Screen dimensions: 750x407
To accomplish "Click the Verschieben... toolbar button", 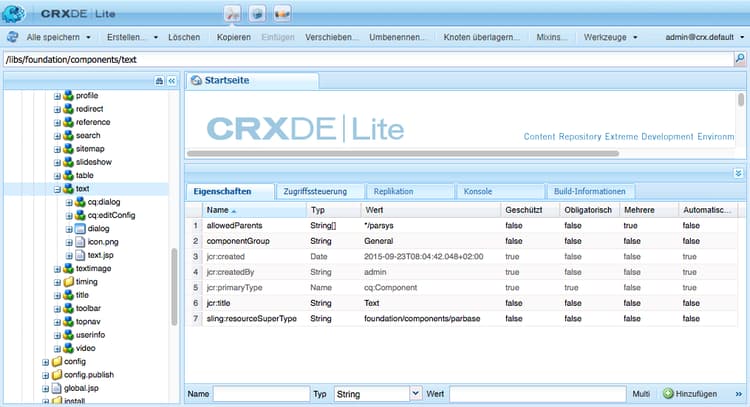I will [331, 37].
